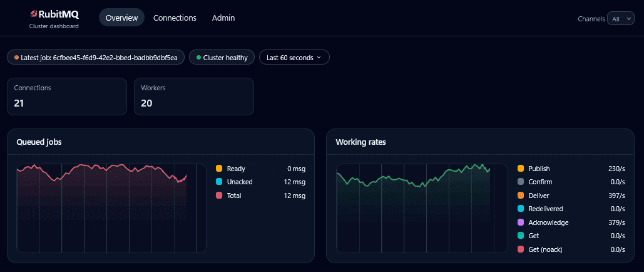Click the Confirm gray swatch
Viewport: 644px width, 272px height.
point(521,182)
